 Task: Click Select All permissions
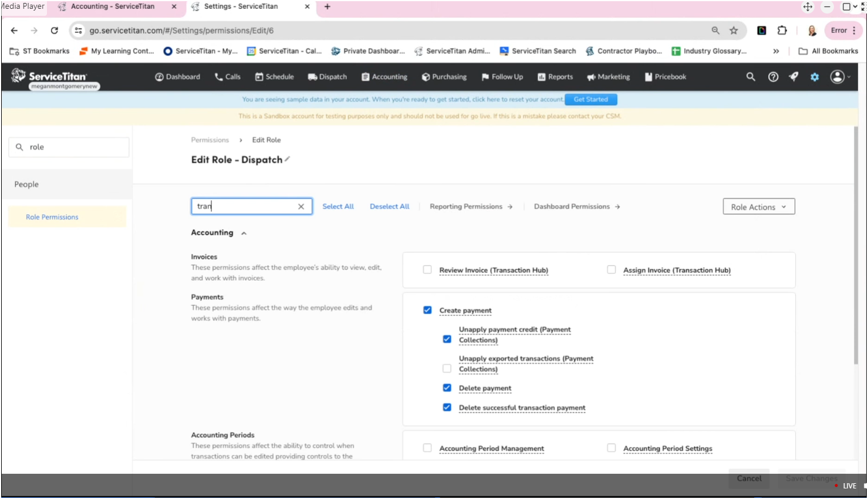[x=338, y=207]
